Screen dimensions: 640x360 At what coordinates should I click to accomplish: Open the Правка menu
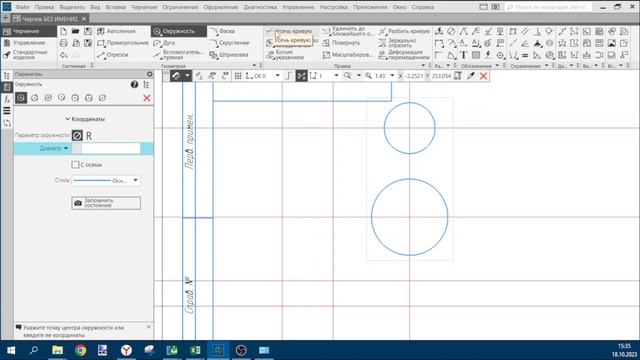click(44, 7)
